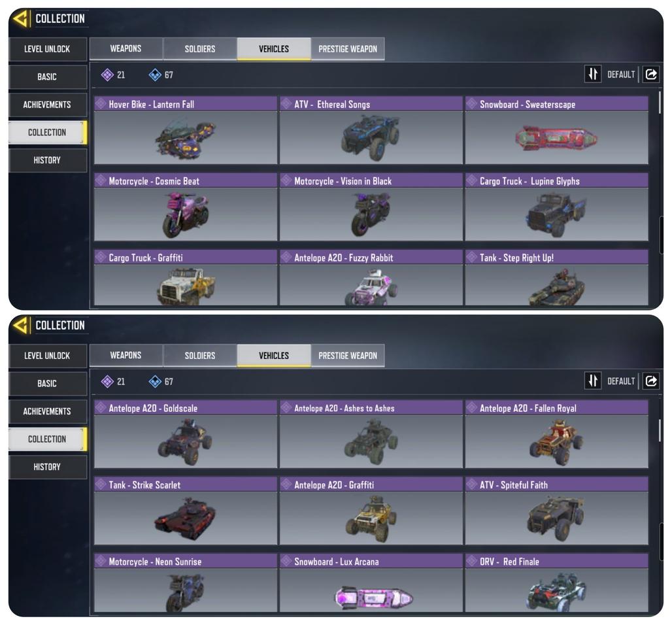Click the yellow back arrow in top panel
Viewport: 672px width, 625px height.
click(20, 18)
